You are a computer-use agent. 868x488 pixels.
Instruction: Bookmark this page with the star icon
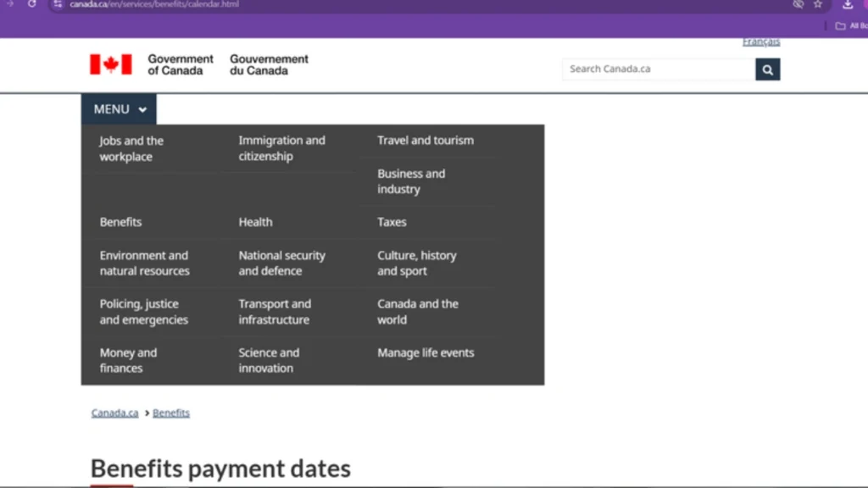point(818,4)
